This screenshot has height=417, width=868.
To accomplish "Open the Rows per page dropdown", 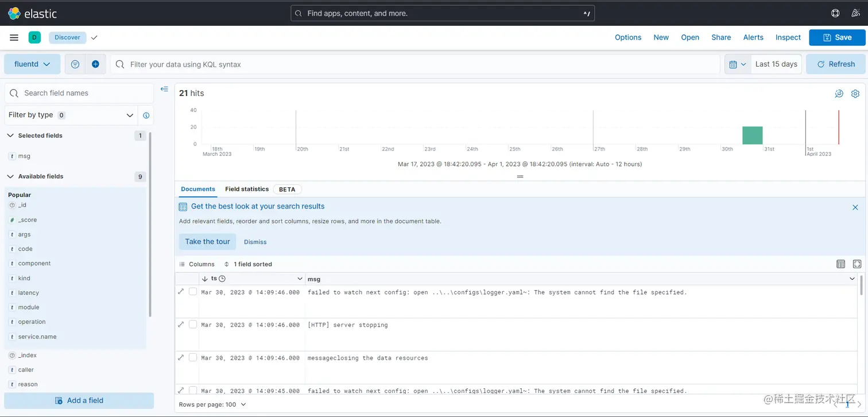I will [x=212, y=404].
